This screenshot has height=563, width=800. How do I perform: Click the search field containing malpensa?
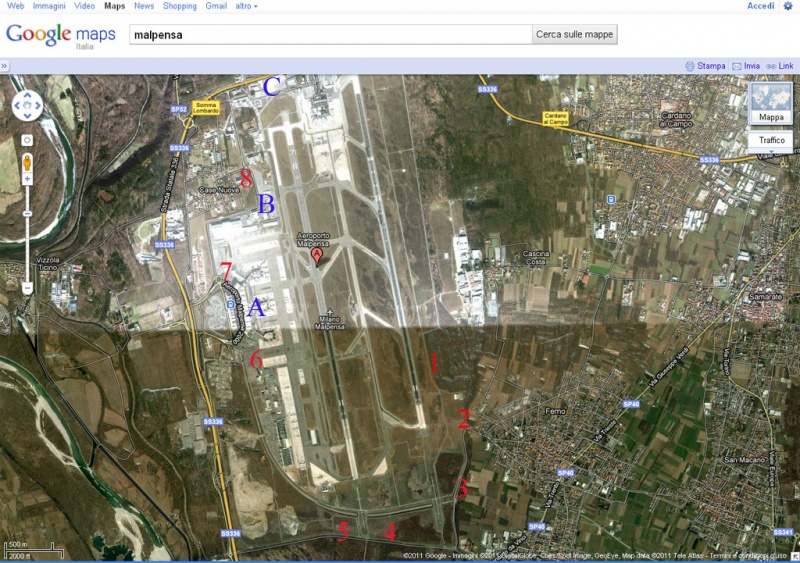330,34
